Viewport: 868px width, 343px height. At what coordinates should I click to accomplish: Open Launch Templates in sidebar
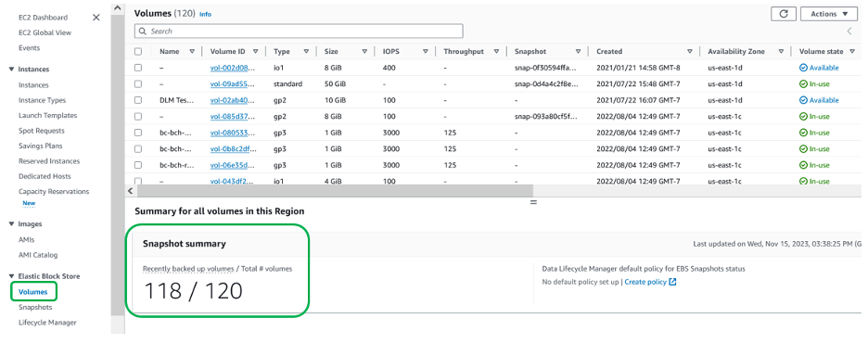click(x=47, y=116)
